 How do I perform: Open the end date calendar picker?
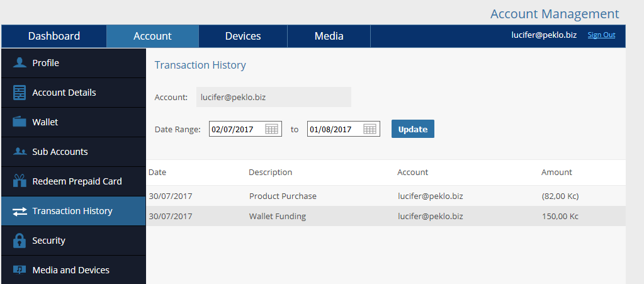click(x=370, y=129)
